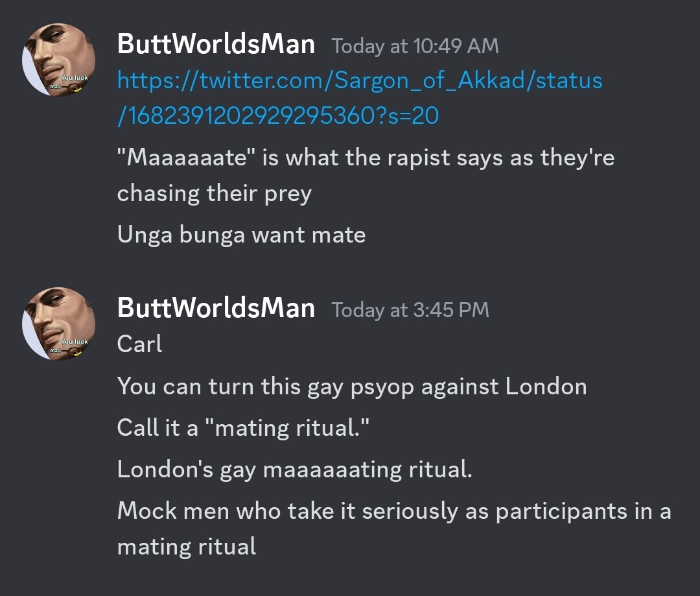Open ButtWorldsMan's avatar on the 3:45 PM message

(x=58, y=324)
